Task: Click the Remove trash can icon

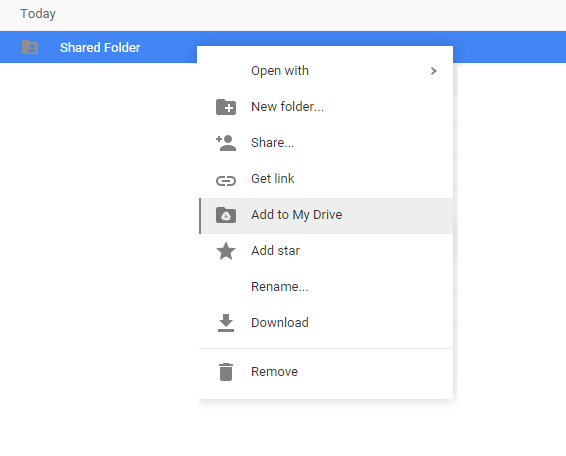Action: pos(226,372)
